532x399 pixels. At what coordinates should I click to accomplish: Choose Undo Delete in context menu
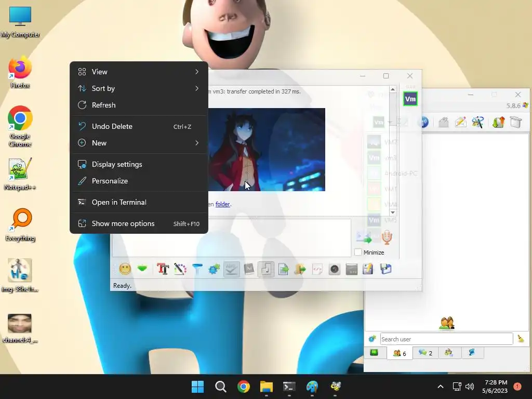(139, 126)
